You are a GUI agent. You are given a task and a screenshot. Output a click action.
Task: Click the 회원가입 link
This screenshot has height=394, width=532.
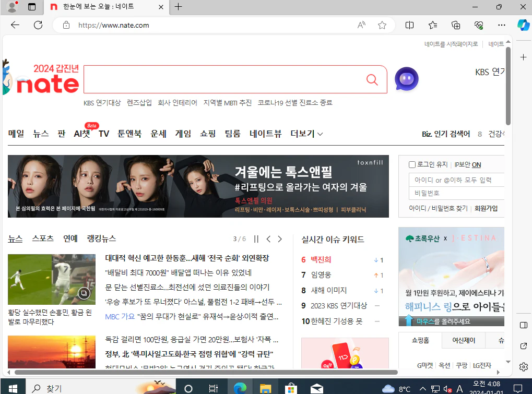(486, 209)
